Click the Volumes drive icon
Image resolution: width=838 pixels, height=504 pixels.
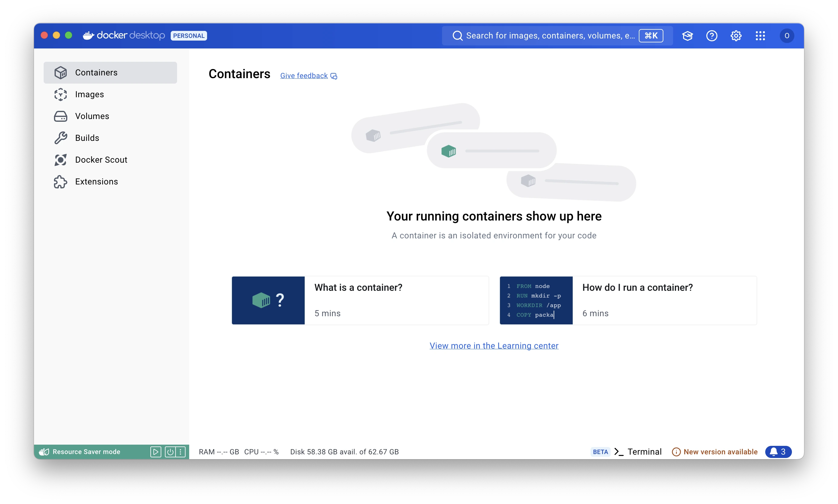pos(61,116)
